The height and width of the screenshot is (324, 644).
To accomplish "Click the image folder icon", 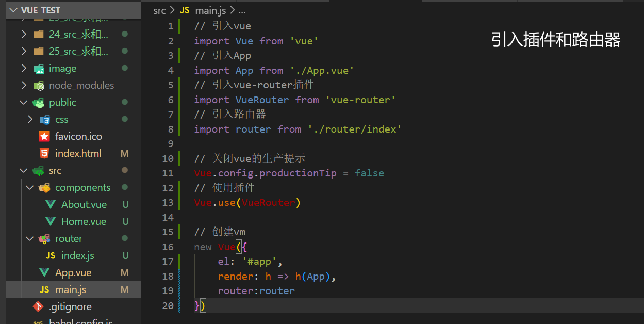I will [38, 68].
